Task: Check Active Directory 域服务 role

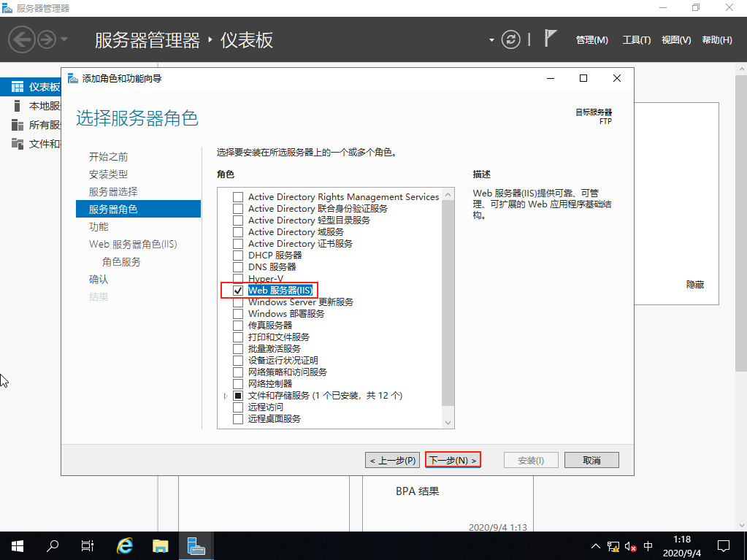Action: [238, 232]
